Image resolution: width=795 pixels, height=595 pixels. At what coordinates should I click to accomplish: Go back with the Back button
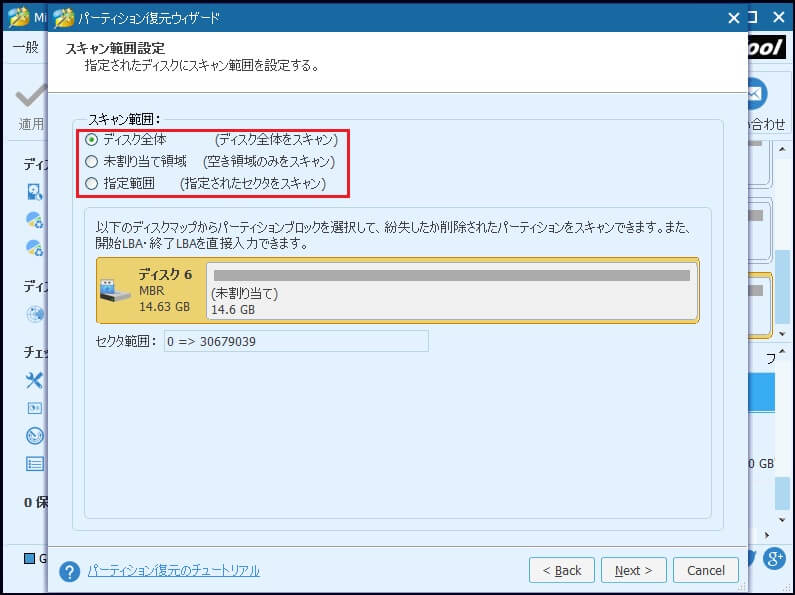point(561,570)
